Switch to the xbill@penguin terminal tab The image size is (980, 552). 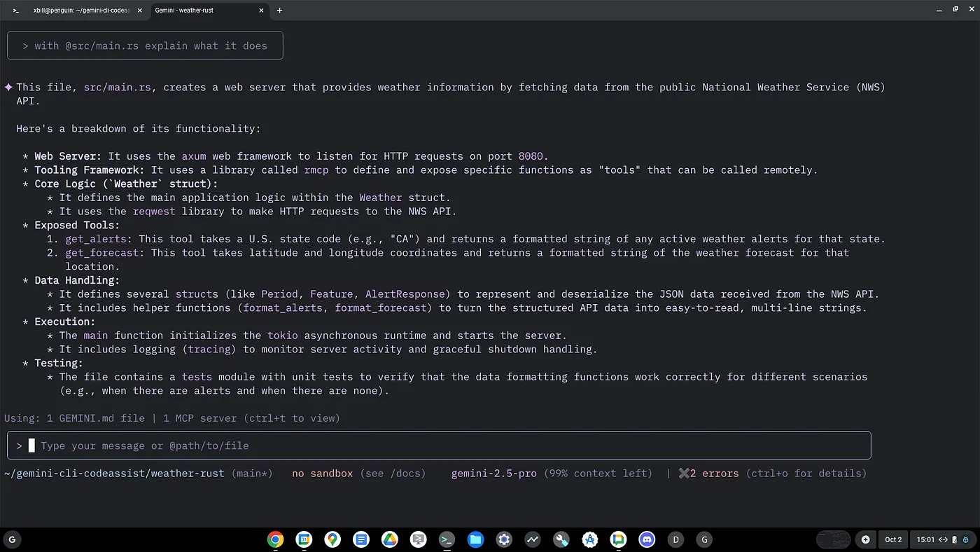(x=80, y=11)
